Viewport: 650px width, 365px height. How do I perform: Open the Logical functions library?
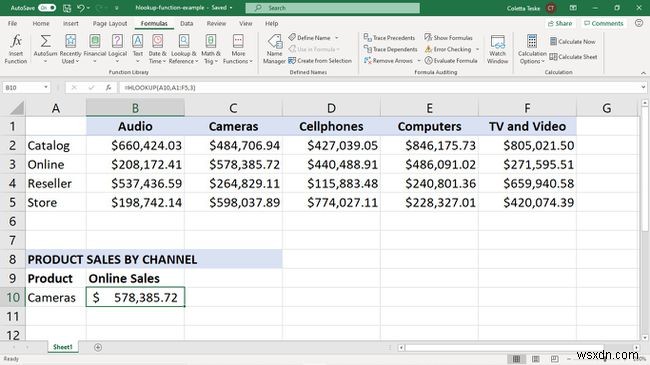point(117,49)
